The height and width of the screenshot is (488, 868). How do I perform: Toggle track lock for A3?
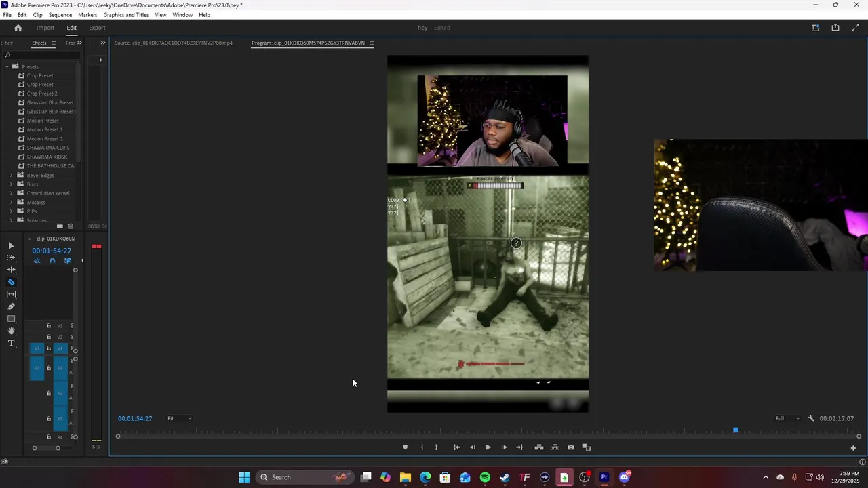pos(49,419)
